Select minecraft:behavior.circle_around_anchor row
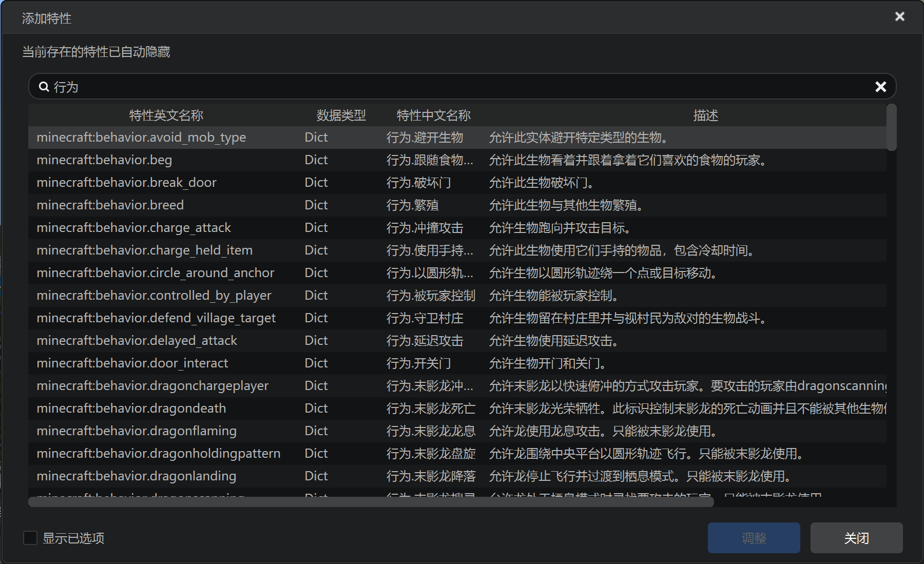924x564 pixels. tap(457, 273)
